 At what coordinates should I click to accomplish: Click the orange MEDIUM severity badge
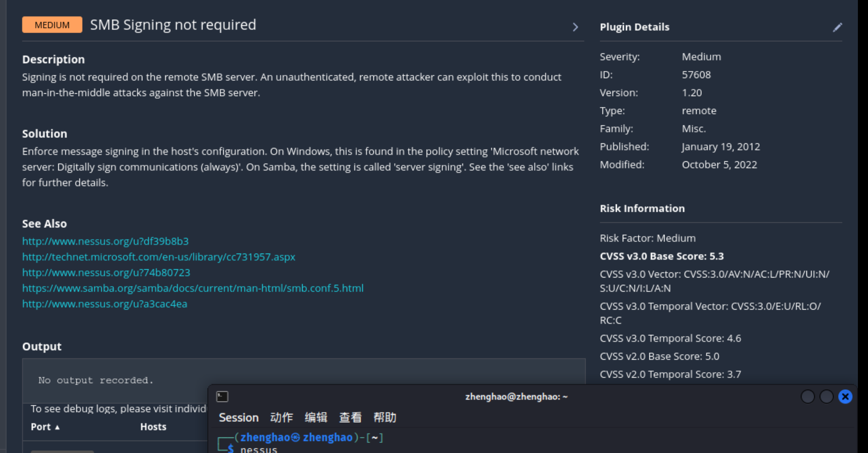coord(52,25)
